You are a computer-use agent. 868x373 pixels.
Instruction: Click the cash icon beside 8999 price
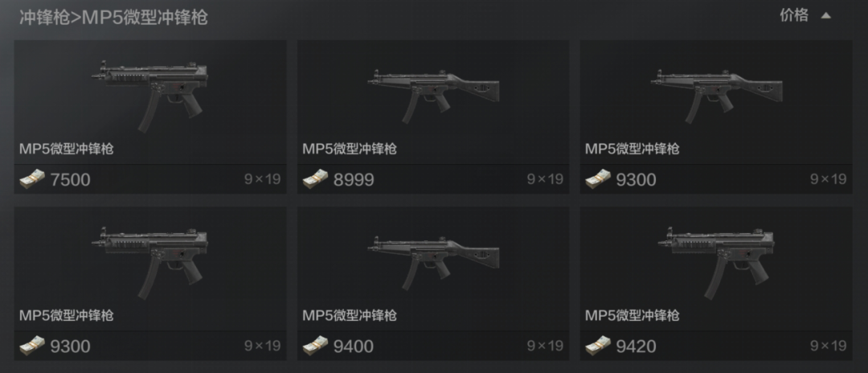coord(316,179)
